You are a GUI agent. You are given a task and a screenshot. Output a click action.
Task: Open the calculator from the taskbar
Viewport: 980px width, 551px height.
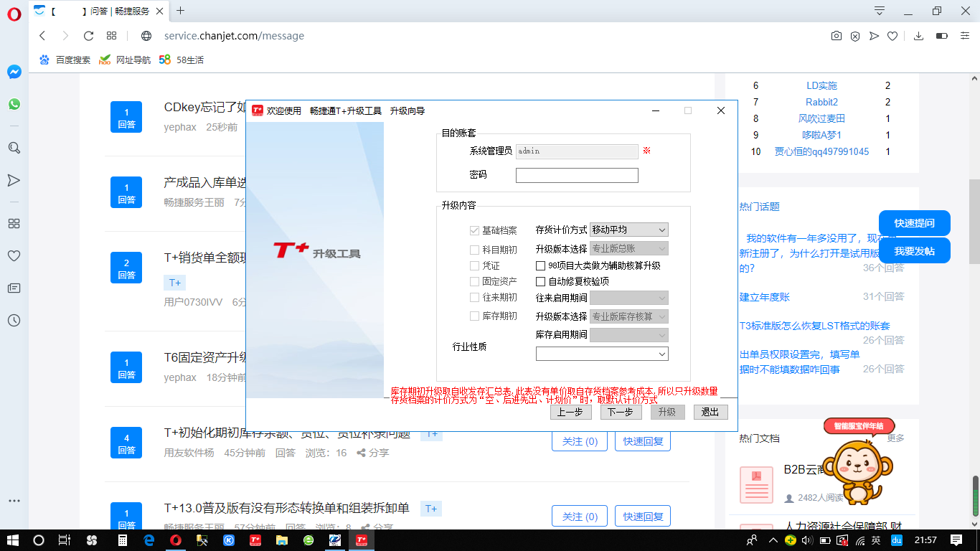click(x=123, y=540)
